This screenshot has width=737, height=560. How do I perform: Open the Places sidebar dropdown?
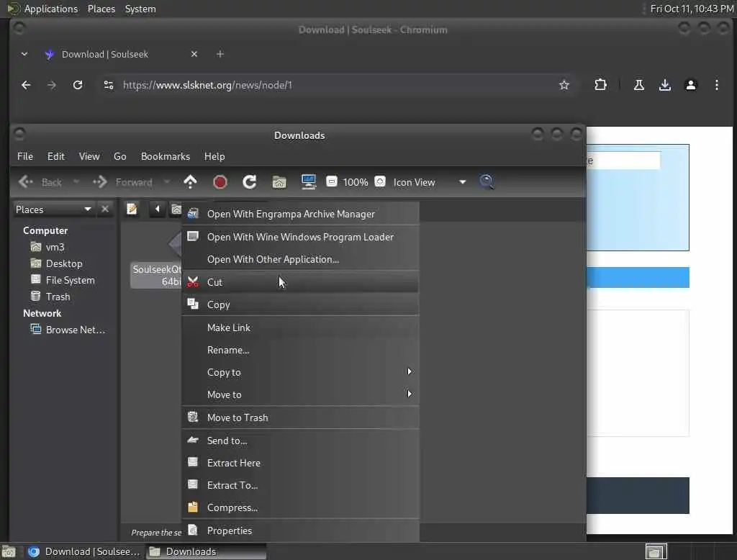coord(53,209)
